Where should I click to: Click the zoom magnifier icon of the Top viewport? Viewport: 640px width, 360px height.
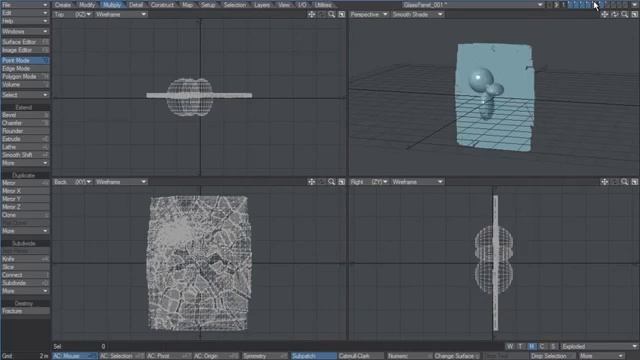(331, 14)
